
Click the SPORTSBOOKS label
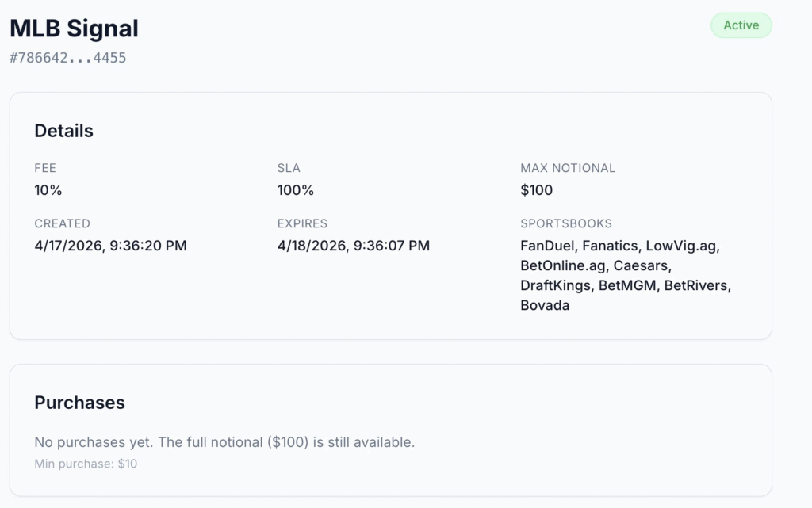566,223
